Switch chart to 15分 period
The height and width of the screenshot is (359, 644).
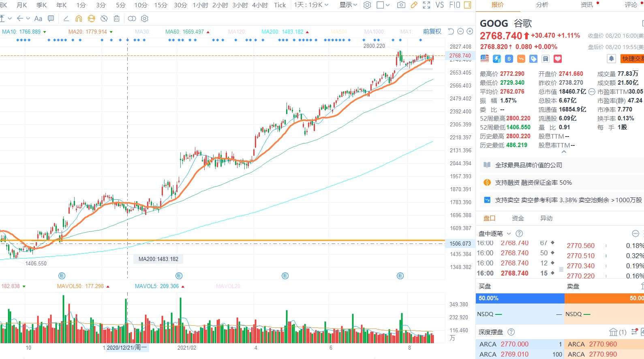coord(160,5)
